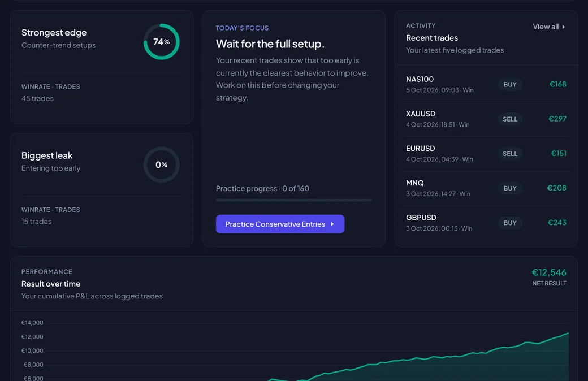Click the Biggest leak heading
Screen dimensions: 588x381
47,155
